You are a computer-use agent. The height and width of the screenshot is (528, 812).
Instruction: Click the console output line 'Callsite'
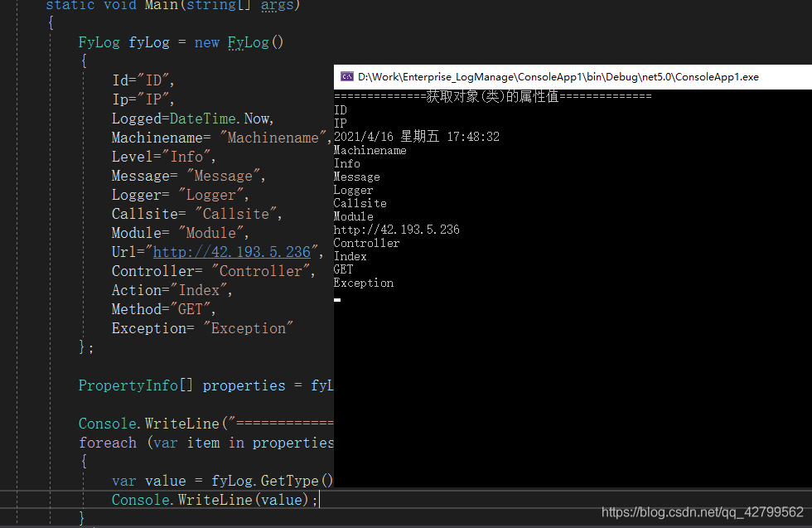coord(360,203)
